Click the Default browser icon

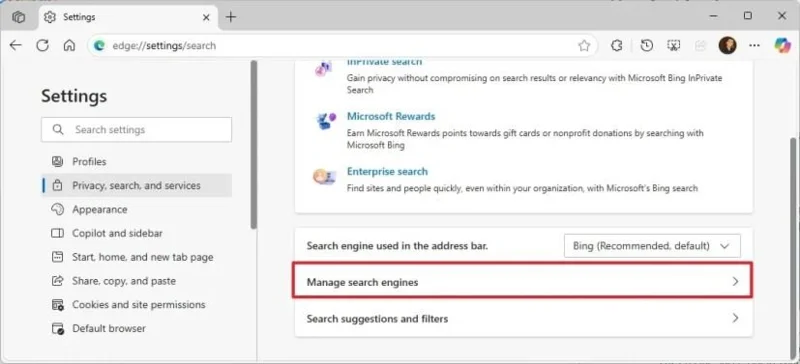pos(58,329)
